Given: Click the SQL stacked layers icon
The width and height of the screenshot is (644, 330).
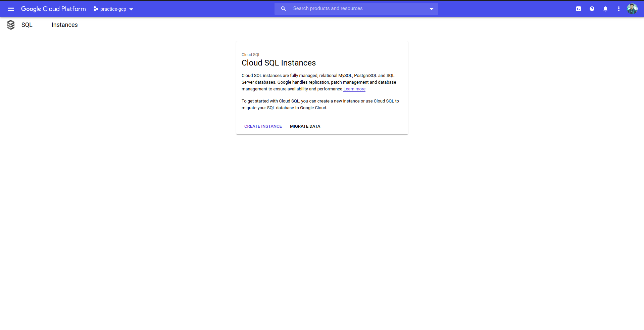Looking at the screenshot, I should (x=11, y=25).
